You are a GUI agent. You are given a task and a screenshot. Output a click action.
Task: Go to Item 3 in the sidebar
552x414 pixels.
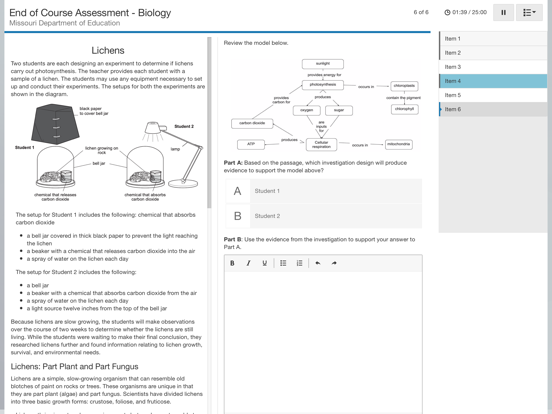[x=493, y=67]
